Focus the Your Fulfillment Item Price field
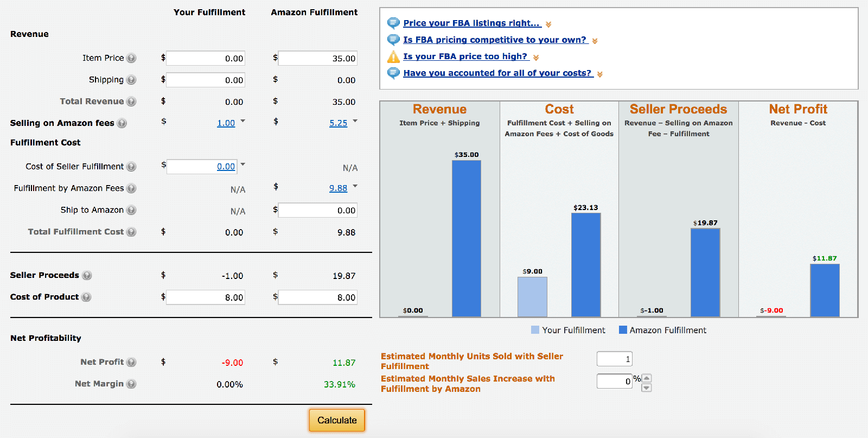 (x=206, y=58)
